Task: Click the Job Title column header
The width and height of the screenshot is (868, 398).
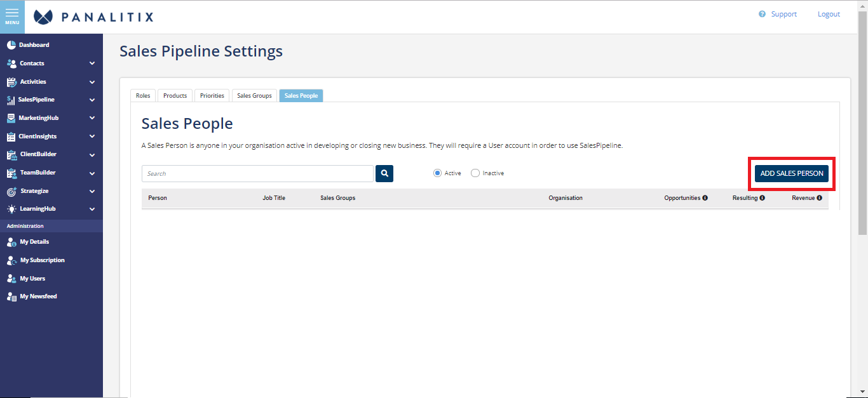Action: 274,198
